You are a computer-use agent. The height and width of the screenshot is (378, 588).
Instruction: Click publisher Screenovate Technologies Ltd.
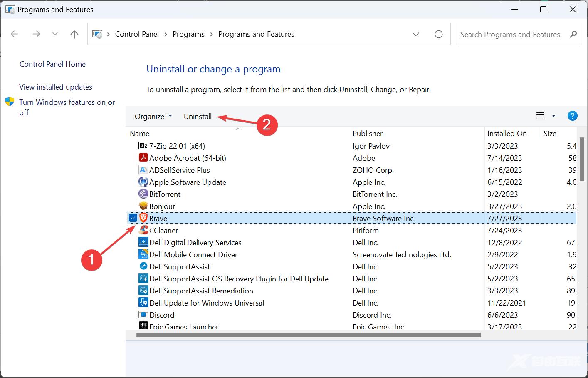tap(402, 254)
